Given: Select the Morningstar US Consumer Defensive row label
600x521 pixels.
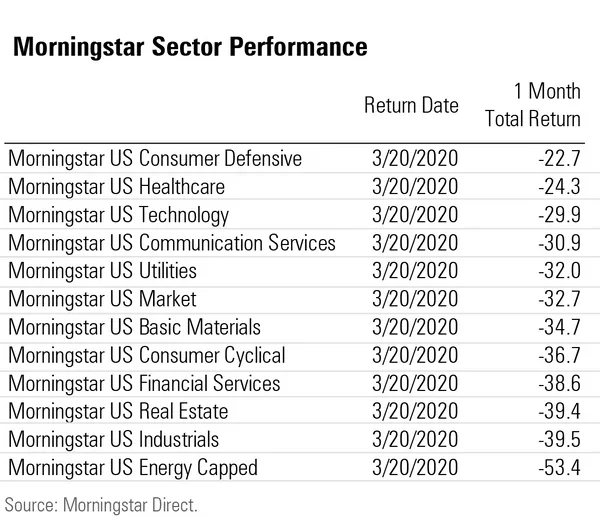Looking at the screenshot, I should point(154,159).
